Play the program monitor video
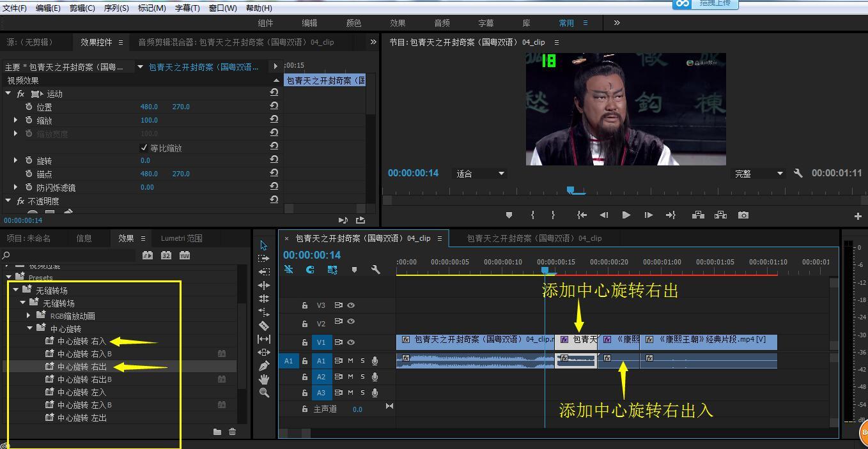This screenshot has height=449, width=868. pos(626,215)
